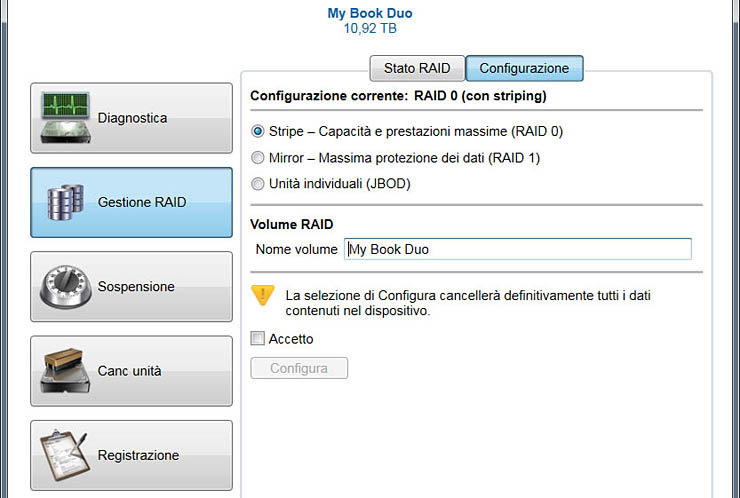Click the My Book Duo device title
The width and height of the screenshot is (740, 498).
[x=370, y=13]
